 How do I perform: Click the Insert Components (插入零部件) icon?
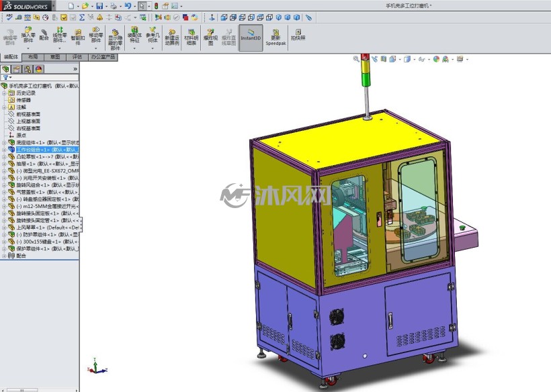pos(28,35)
